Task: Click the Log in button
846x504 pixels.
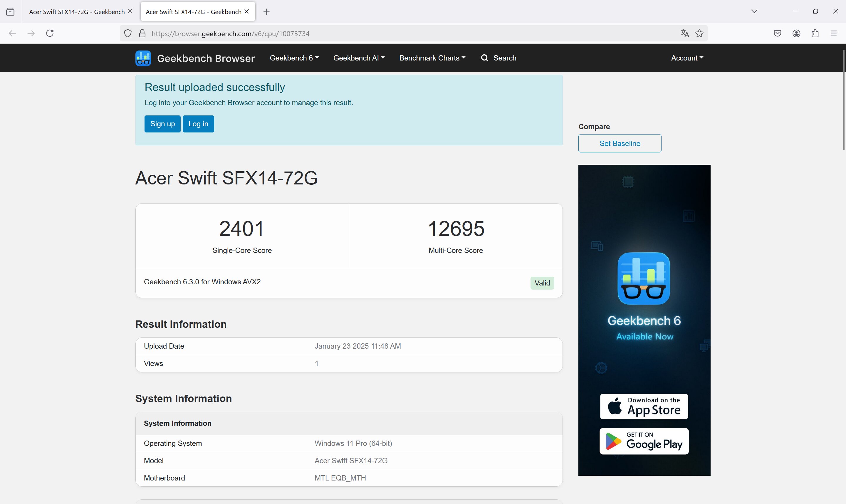Action: coord(198,124)
